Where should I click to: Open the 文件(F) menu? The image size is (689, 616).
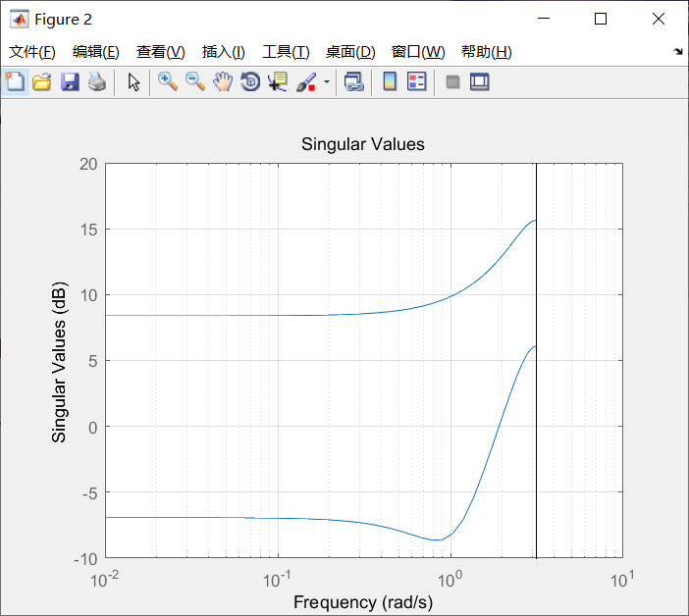pyautogui.click(x=32, y=52)
